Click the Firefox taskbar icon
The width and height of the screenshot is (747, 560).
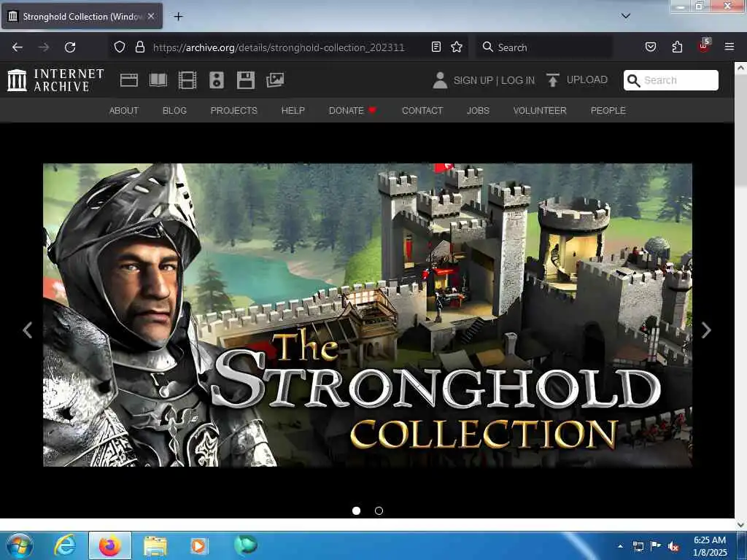point(109,545)
